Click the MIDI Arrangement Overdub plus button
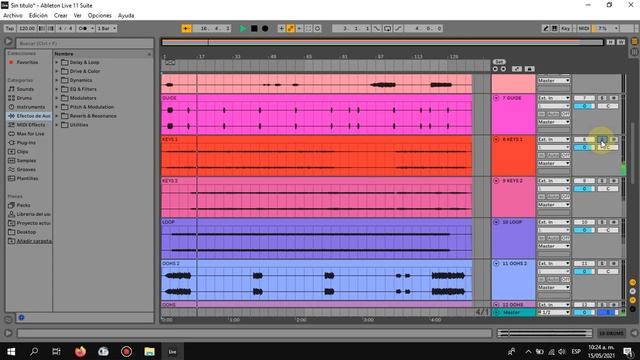This screenshot has width=640, height=360. pyautogui.click(x=281, y=28)
